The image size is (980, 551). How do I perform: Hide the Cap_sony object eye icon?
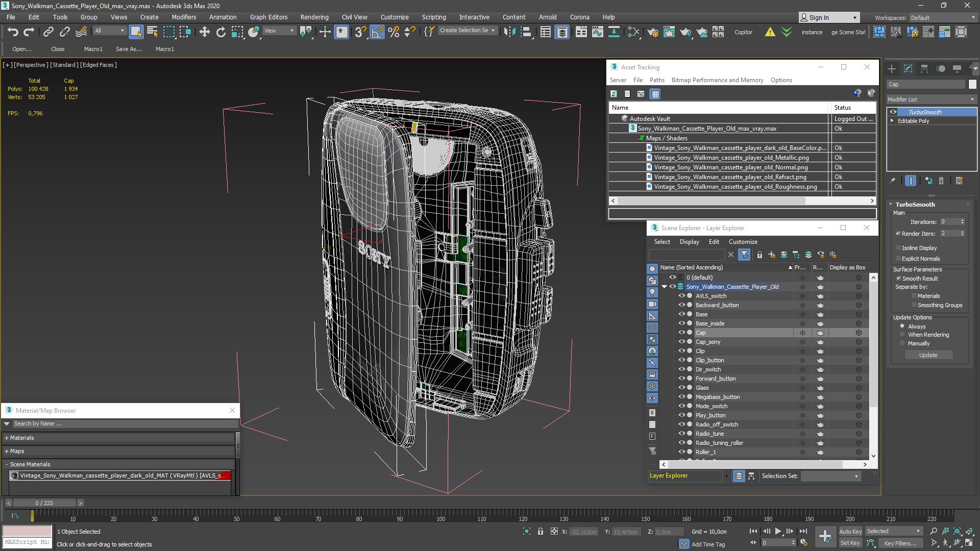pos(681,342)
